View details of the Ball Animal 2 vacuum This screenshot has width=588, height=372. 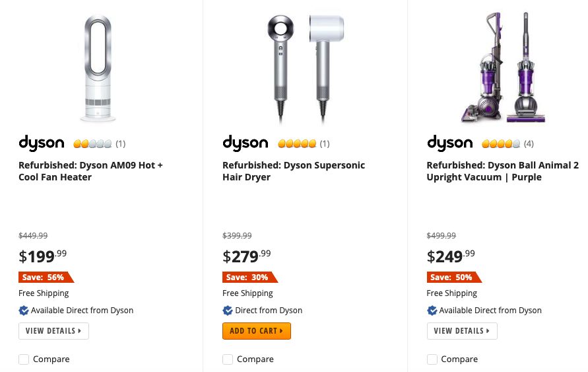point(462,331)
